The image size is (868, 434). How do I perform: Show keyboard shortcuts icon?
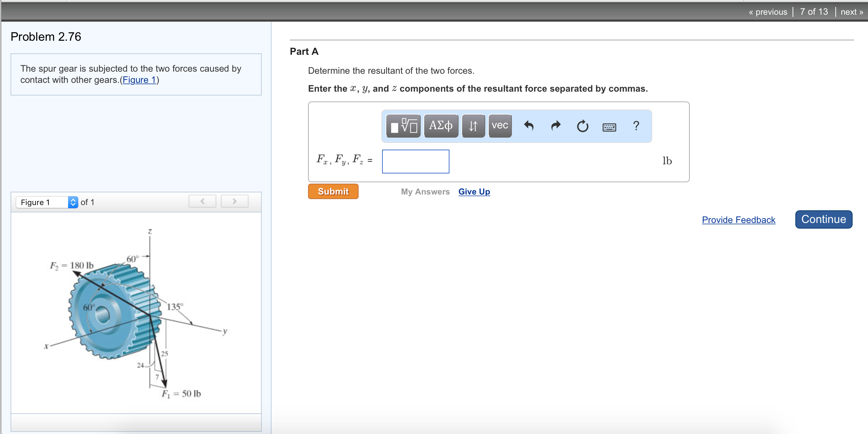(x=609, y=127)
